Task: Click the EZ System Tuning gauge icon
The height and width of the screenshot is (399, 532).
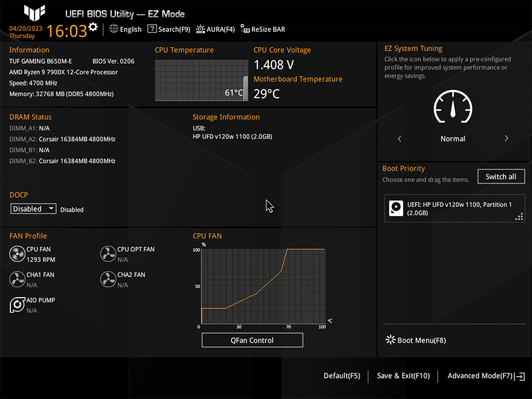Action: (x=453, y=107)
